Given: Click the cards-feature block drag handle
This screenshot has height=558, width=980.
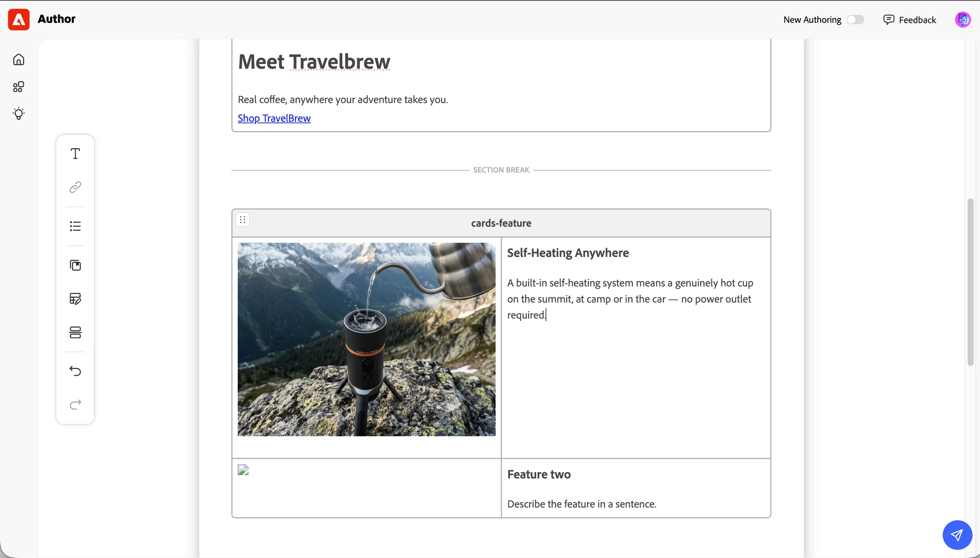Looking at the screenshot, I should coord(243,220).
